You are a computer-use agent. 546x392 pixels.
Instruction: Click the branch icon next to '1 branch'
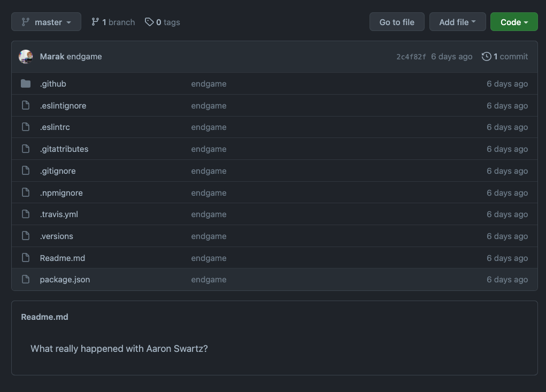click(96, 22)
